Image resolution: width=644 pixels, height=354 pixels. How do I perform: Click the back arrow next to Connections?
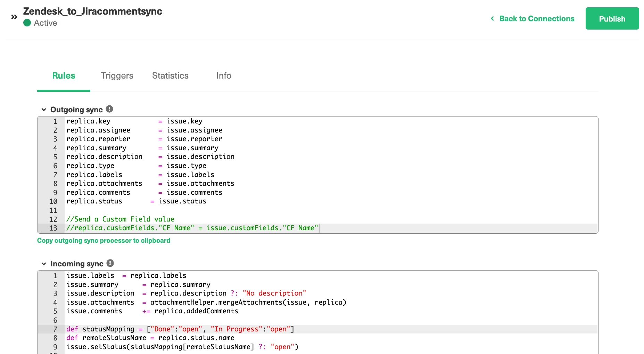(492, 18)
